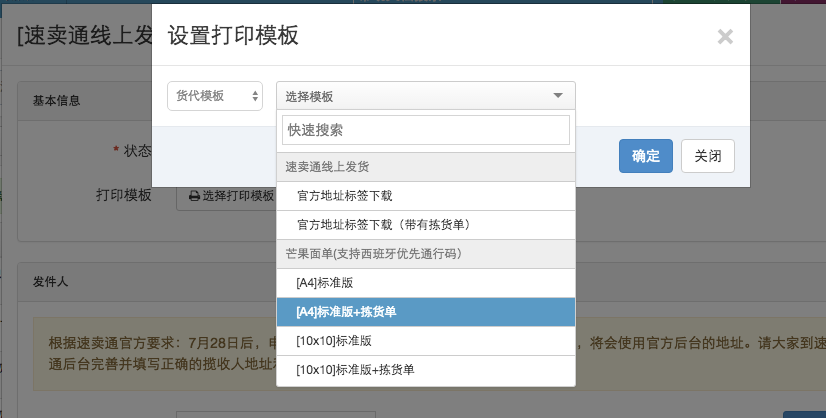Click the 基本信息 panel header

tap(84, 101)
